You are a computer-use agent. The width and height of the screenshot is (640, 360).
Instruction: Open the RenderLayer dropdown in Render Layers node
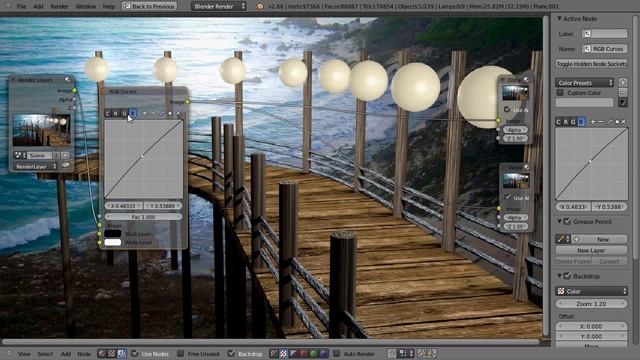[x=35, y=167]
